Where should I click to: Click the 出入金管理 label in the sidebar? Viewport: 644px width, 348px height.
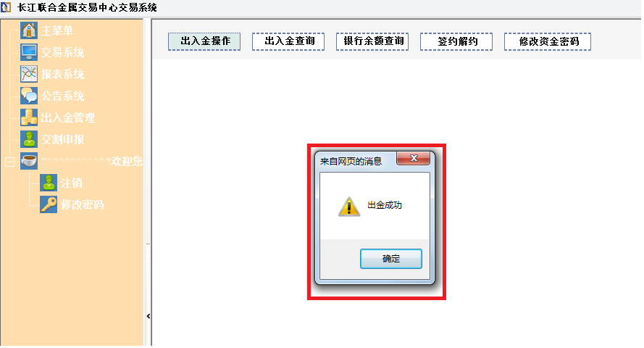pos(68,118)
